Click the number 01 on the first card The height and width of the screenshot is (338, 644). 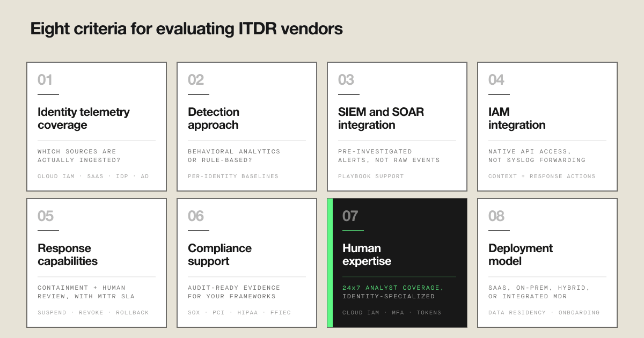(45, 80)
